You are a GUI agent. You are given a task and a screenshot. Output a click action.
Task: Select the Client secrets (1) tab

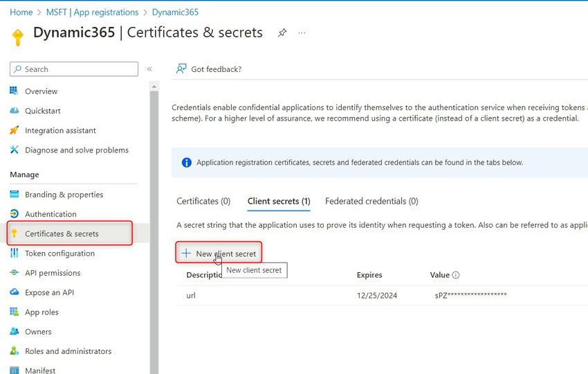pyautogui.click(x=279, y=202)
